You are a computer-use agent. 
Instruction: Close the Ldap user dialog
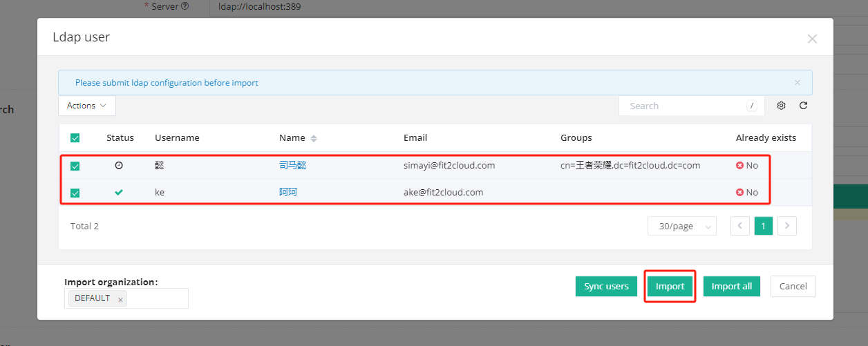[813, 39]
